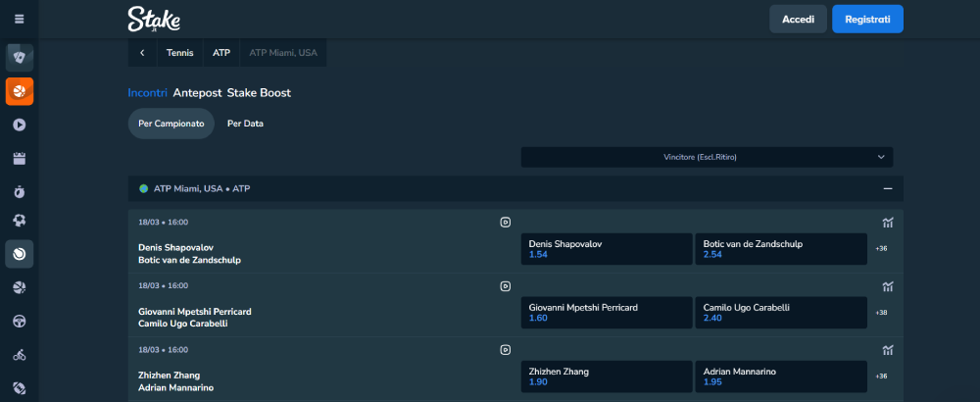This screenshot has width=980, height=402.
Task: Go to Tennis breadcrumb
Action: (x=180, y=53)
